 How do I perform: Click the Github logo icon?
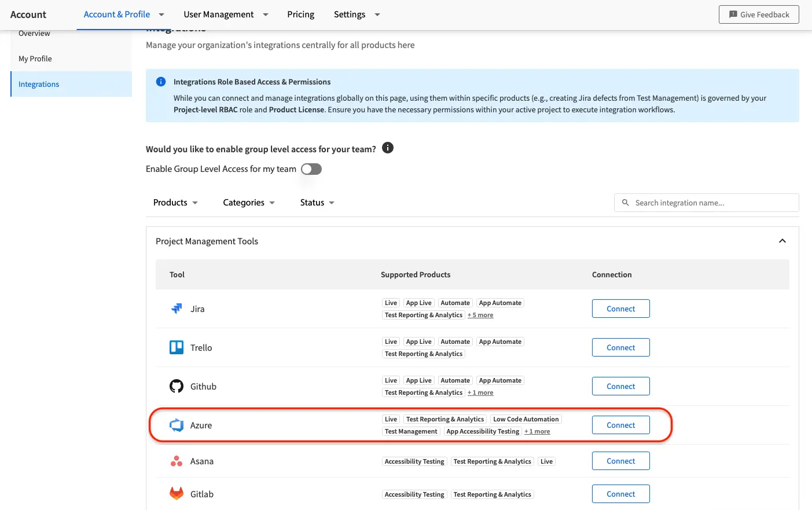[x=177, y=386]
